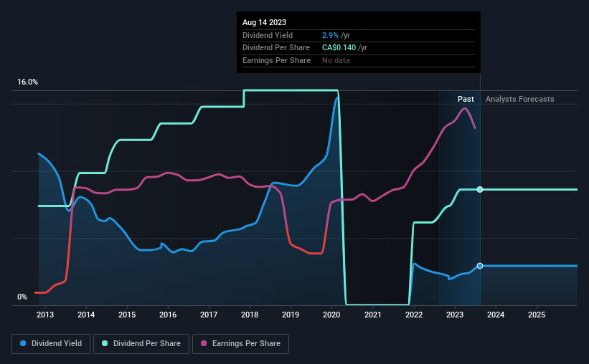Click the 'Analysts Forecasts' label
Viewport: 589px width, 364px height.
click(x=519, y=99)
